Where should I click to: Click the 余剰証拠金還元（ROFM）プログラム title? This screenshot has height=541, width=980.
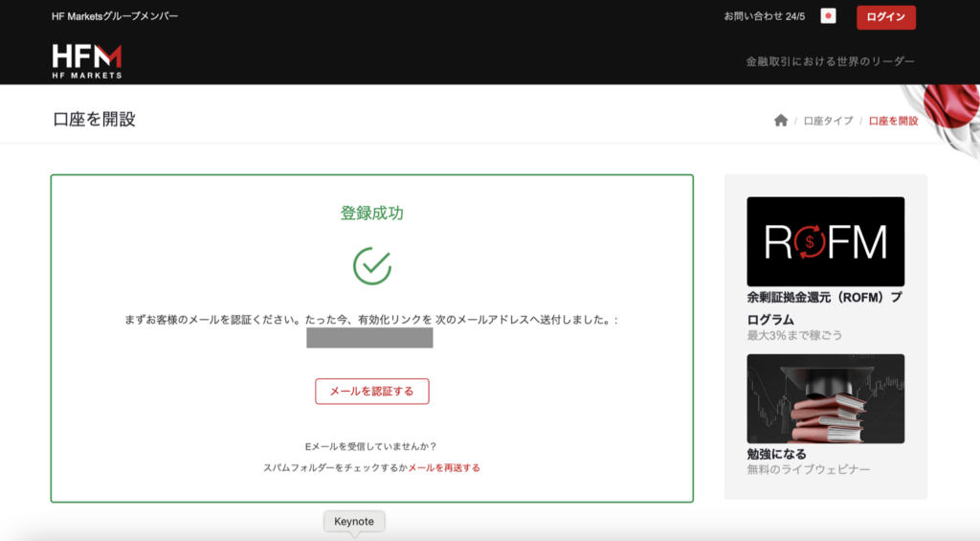click(824, 308)
